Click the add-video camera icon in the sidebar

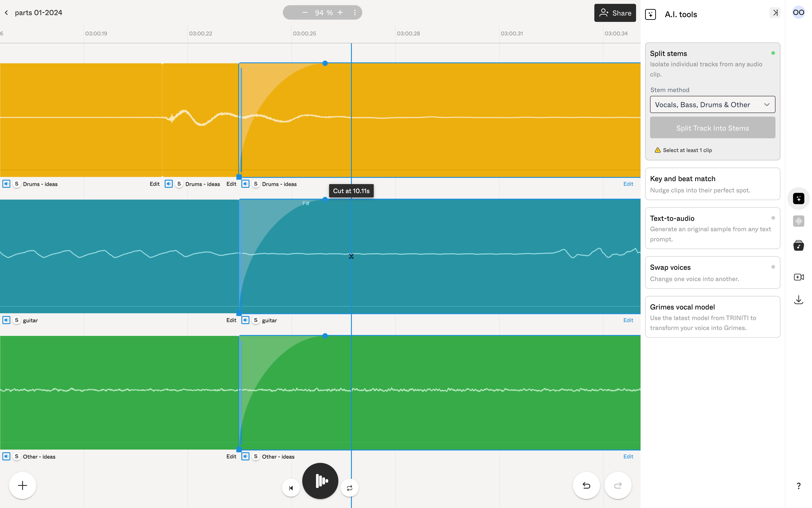tap(798, 277)
